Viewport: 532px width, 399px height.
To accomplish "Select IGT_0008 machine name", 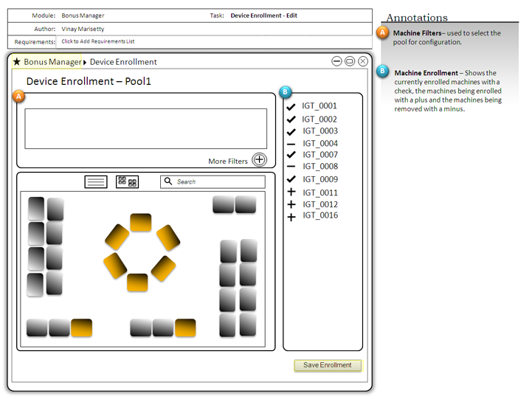I will coord(320,166).
